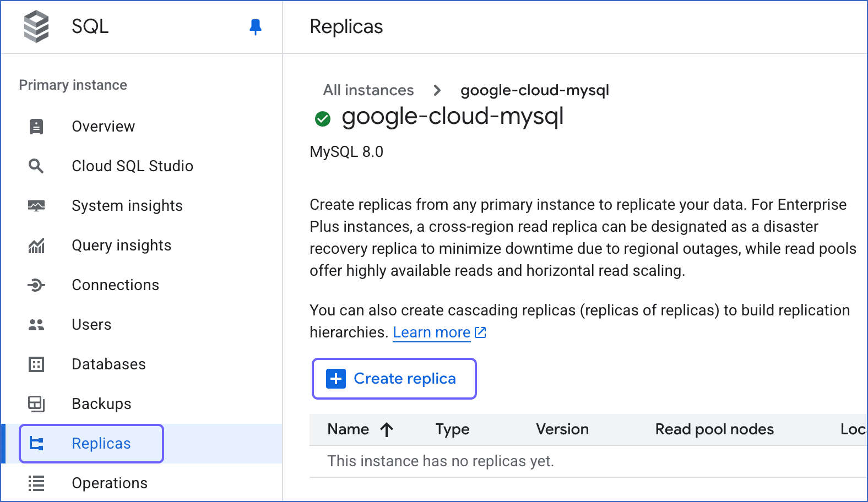This screenshot has height=502, width=868.
Task: Click the large google-cloud-mysql instance heading
Action: [453, 117]
